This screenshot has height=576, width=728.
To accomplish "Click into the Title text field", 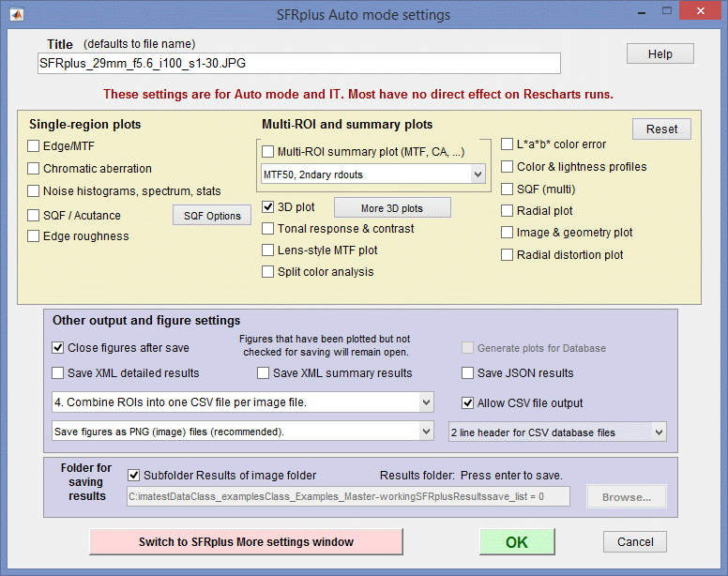I will (x=299, y=63).
